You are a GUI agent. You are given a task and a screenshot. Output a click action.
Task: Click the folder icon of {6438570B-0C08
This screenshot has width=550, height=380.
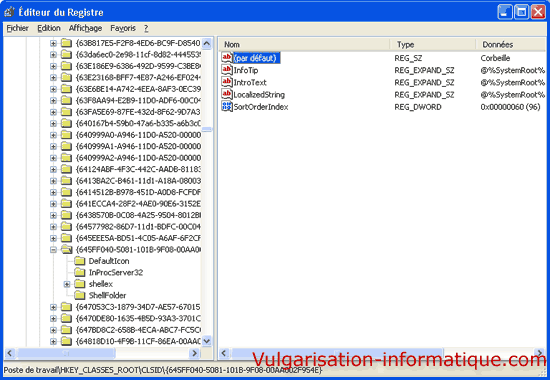(x=66, y=215)
